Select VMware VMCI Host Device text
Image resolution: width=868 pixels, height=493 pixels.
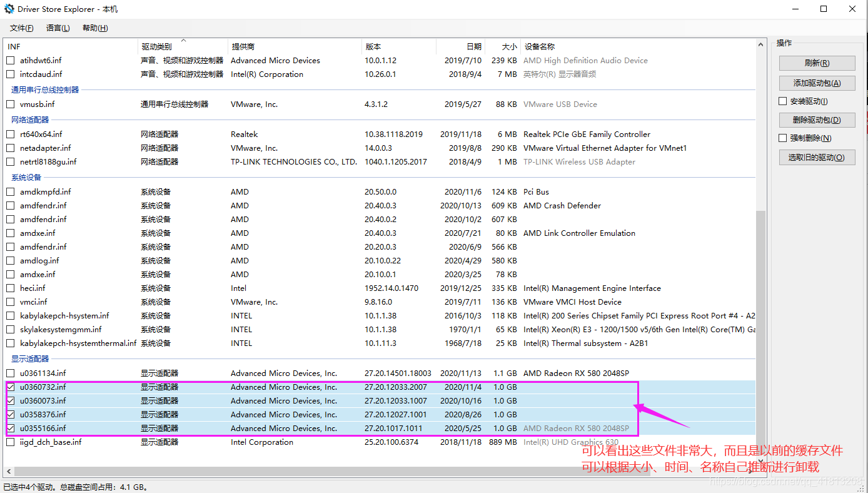coord(572,302)
